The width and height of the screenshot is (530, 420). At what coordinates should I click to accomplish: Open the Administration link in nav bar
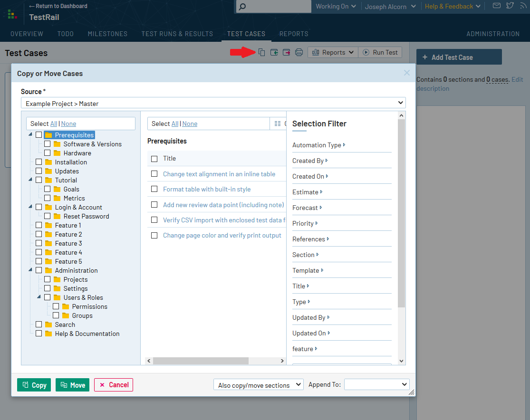click(493, 34)
